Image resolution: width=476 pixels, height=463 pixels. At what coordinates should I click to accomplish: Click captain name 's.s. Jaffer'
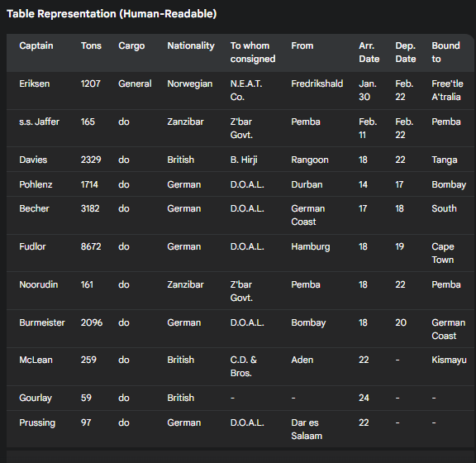pyautogui.click(x=39, y=122)
